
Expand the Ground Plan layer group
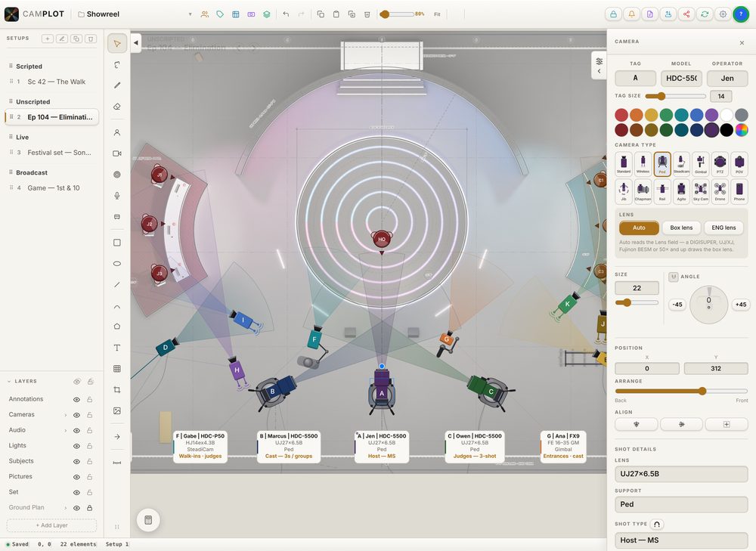point(66,508)
